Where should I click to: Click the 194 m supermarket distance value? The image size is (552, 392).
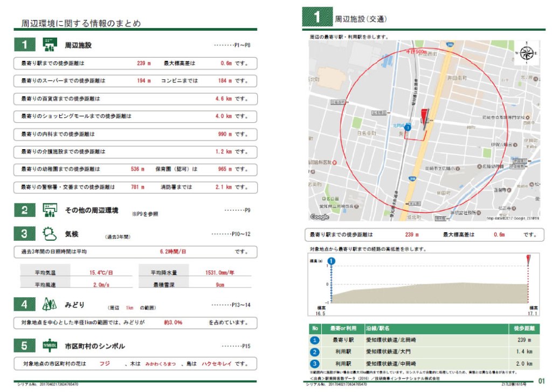pos(143,81)
